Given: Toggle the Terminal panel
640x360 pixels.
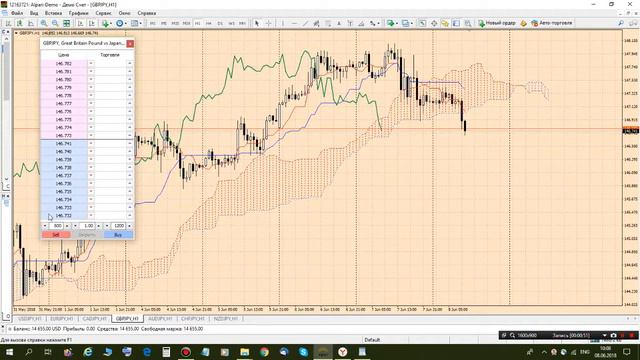Looking at the screenshot, I should pos(456,23).
